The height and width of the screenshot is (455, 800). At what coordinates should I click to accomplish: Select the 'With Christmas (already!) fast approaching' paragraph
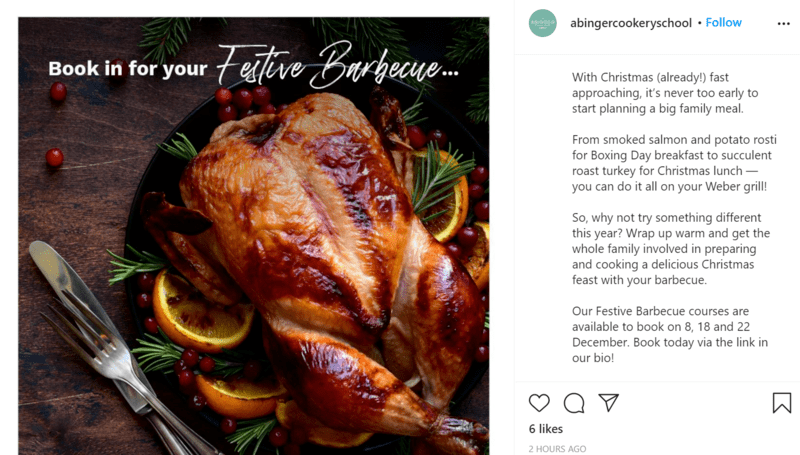click(x=665, y=93)
